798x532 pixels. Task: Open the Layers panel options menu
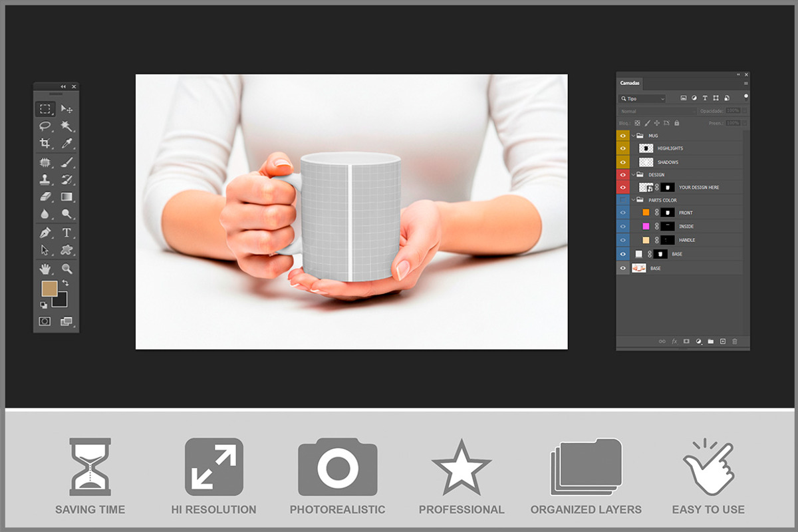point(745,84)
